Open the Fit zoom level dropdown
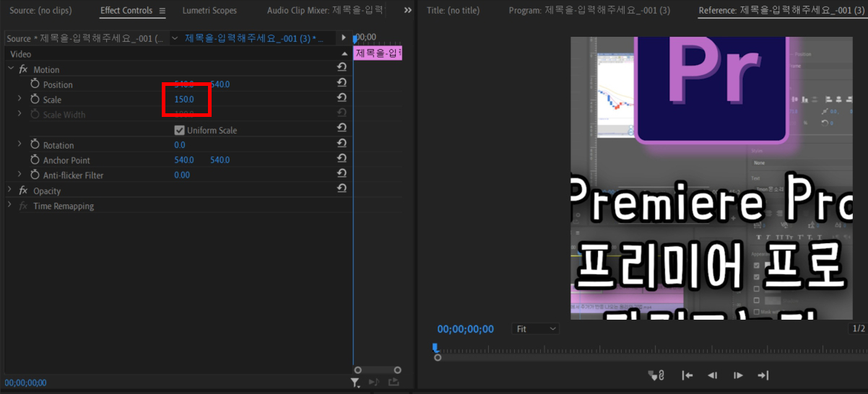The height and width of the screenshot is (394, 868). click(x=536, y=328)
